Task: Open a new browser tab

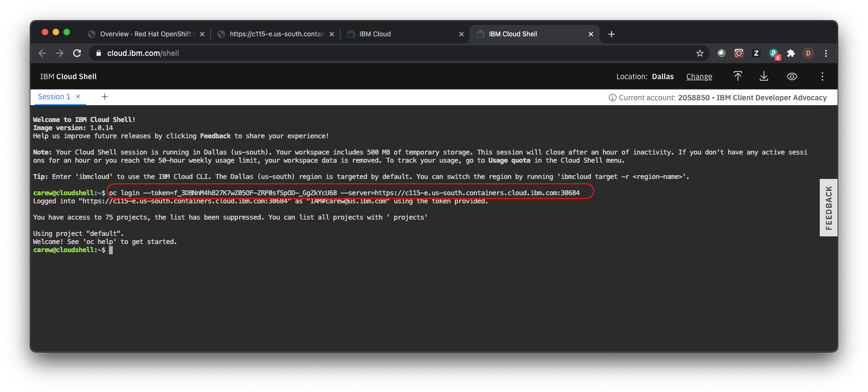Action: click(612, 34)
